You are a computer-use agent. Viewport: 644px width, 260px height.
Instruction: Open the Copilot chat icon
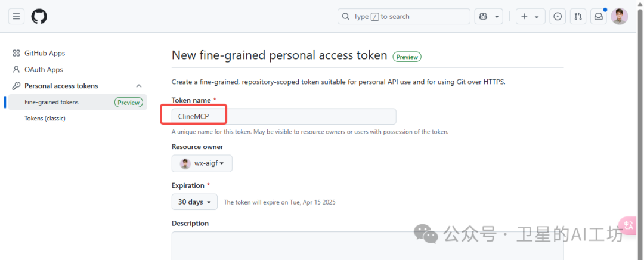[x=483, y=17]
